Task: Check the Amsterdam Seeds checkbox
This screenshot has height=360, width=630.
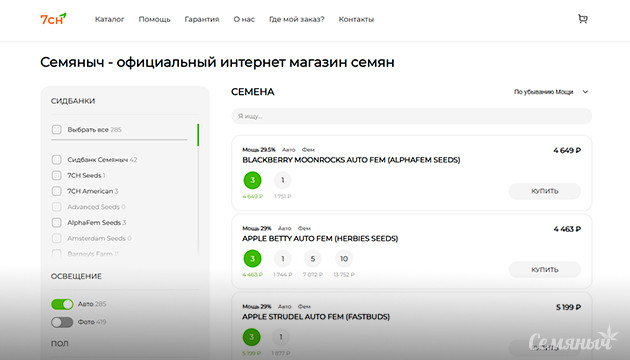Action: [x=57, y=238]
